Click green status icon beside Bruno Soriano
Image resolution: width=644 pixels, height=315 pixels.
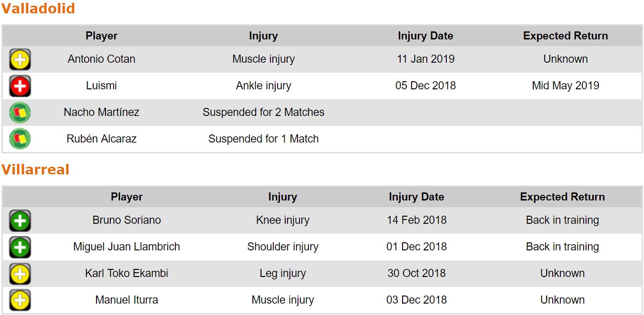(20, 220)
